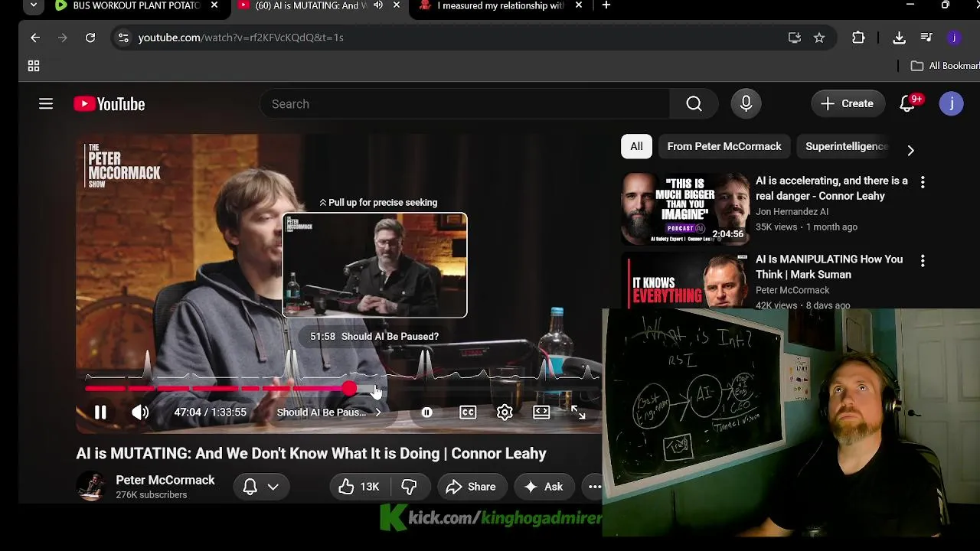Go to the YouTube home logo

click(x=109, y=104)
